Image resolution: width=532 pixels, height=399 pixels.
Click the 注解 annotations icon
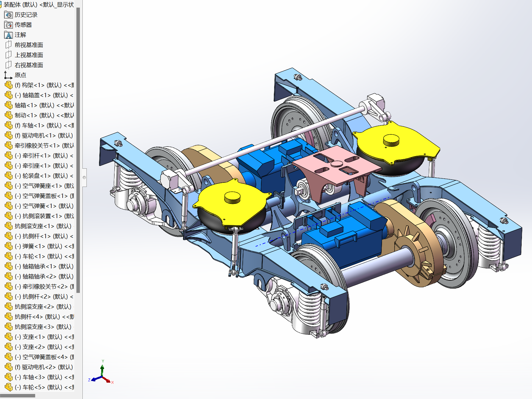(x=8, y=35)
